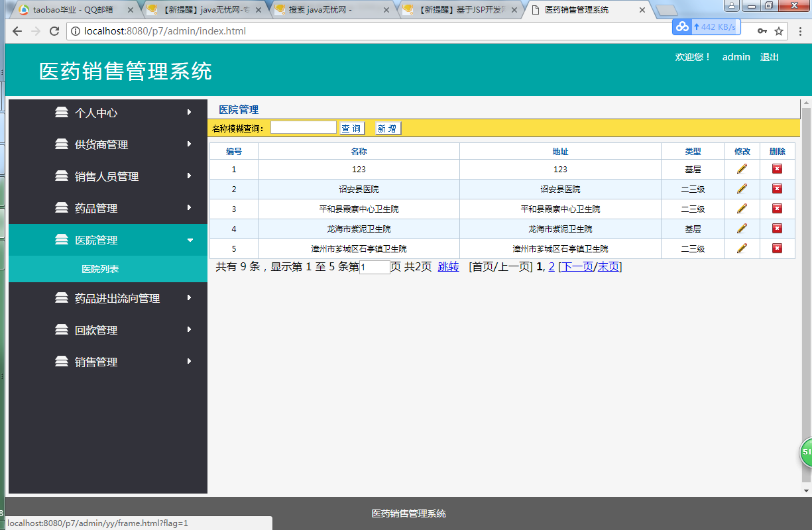This screenshot has height=530, width=812.
Task: Click the 新增 add button
Action: [x=388, y=129]
